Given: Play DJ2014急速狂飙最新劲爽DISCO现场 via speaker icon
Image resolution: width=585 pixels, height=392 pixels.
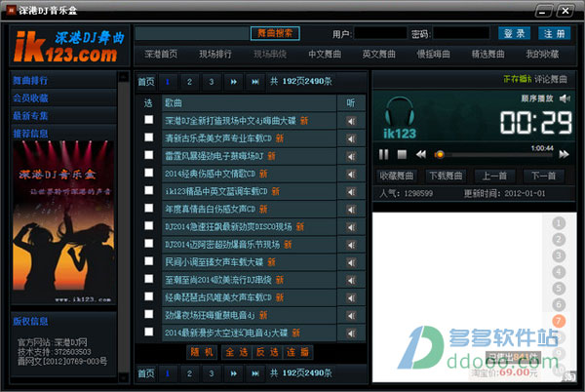Looking at the screenshot, I should pos(351,227).
